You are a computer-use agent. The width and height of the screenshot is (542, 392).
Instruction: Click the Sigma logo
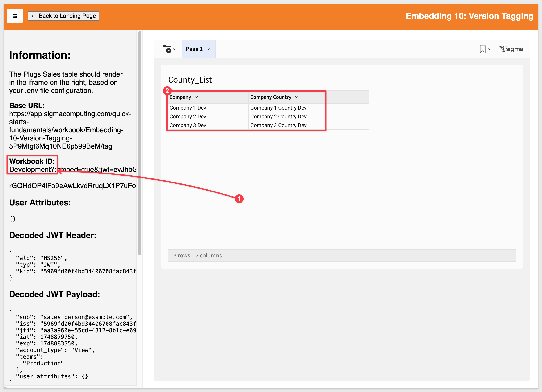[x=511, y=49]
